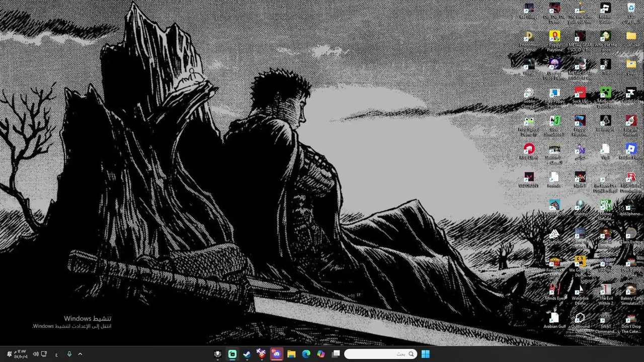This screenshot has height=362, width=644.
Task: Open Discord from the taskbar
Action: [x=276, y=354]
